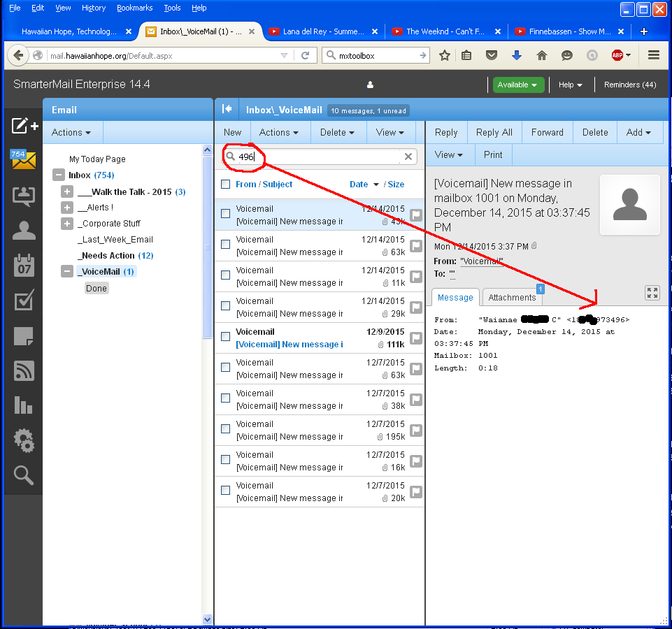Open the Firefox Tools menu

(x=172, y=8)
